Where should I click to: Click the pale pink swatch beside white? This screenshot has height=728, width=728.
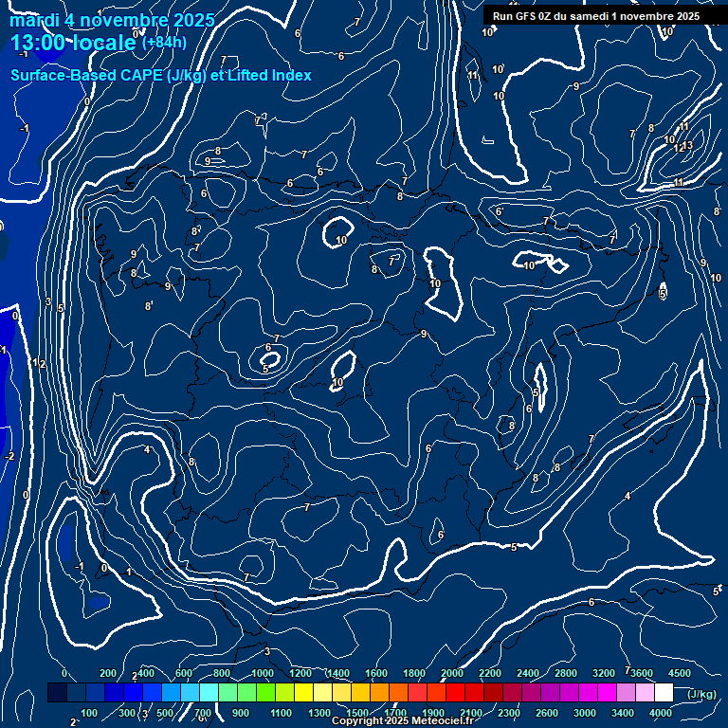645,692
